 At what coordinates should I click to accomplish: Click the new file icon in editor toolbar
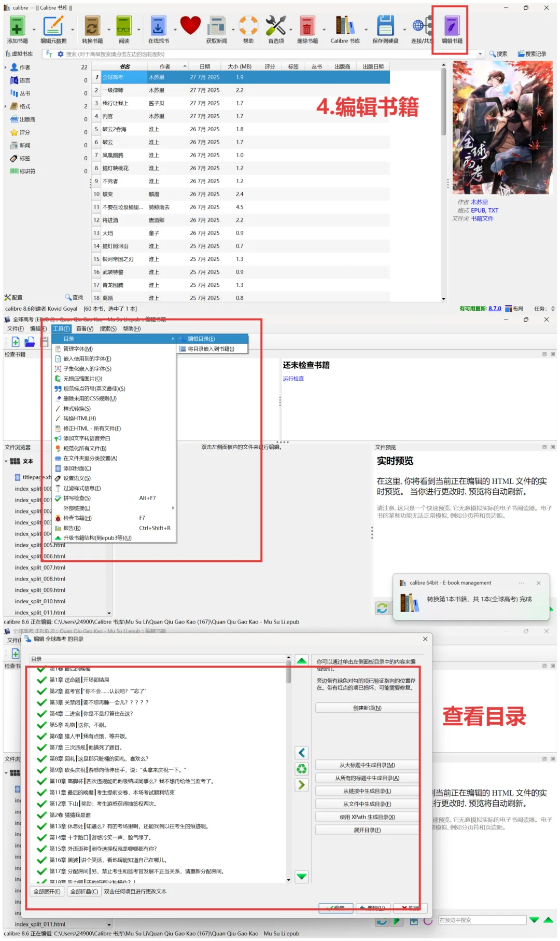16,342
